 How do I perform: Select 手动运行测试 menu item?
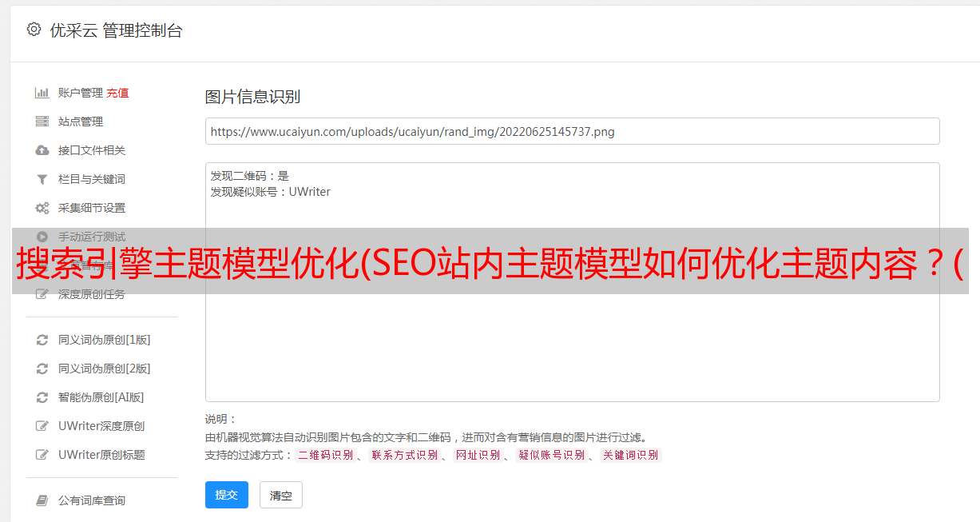click(x=92, y=237)
